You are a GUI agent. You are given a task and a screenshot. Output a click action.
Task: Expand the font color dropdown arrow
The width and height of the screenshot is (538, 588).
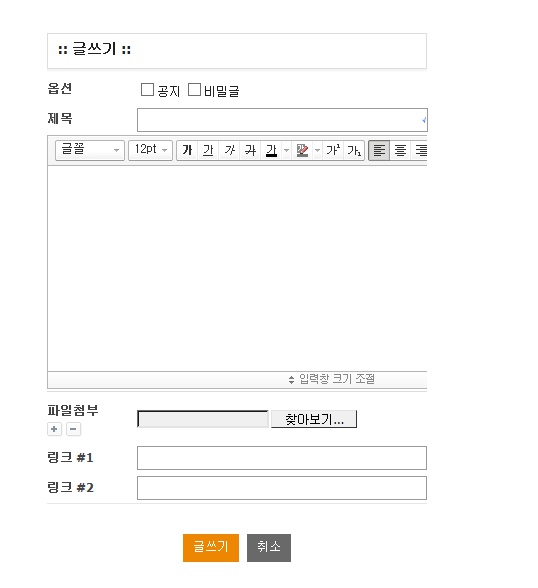[x=286, y=150]
